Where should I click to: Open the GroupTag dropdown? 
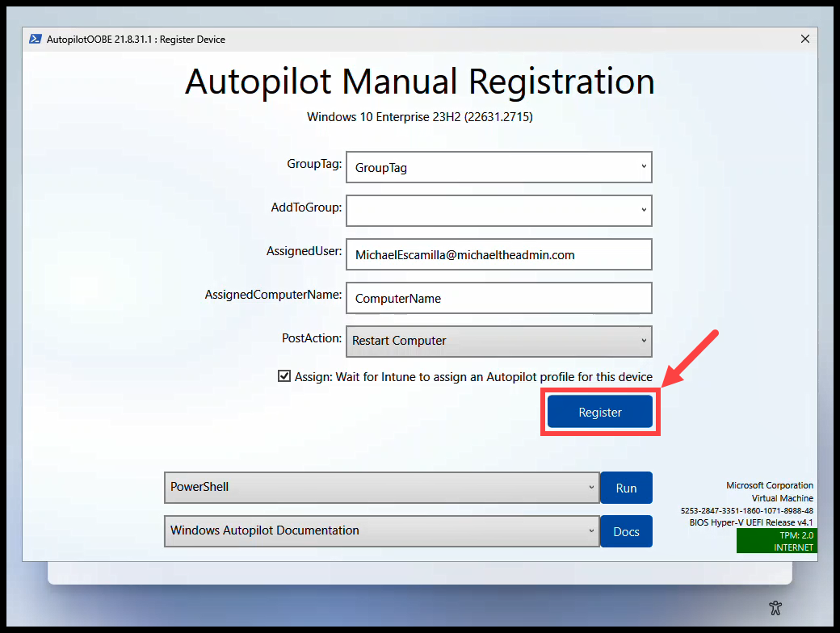click(x=644, y=167)
